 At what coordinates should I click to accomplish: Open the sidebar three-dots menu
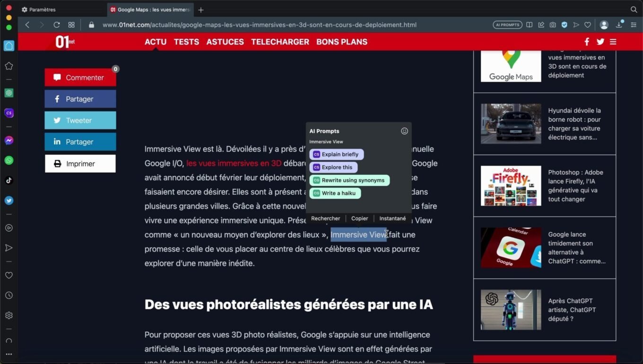coord(9,354)
